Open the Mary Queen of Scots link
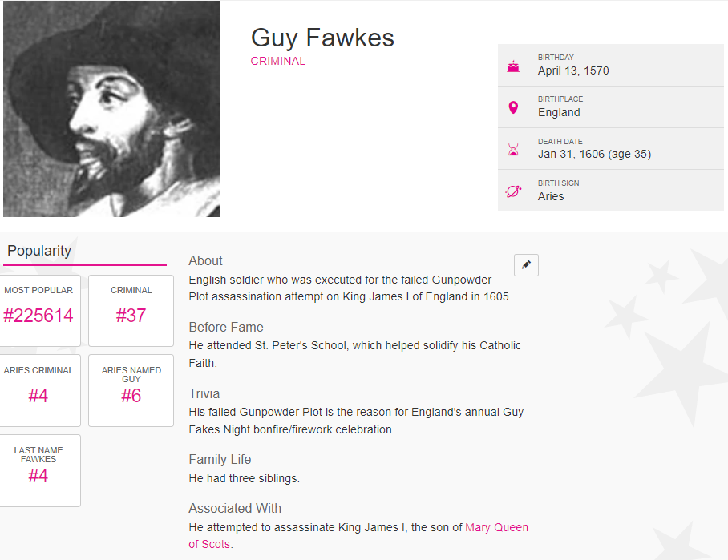728x560 pixels. pos(496,527)
